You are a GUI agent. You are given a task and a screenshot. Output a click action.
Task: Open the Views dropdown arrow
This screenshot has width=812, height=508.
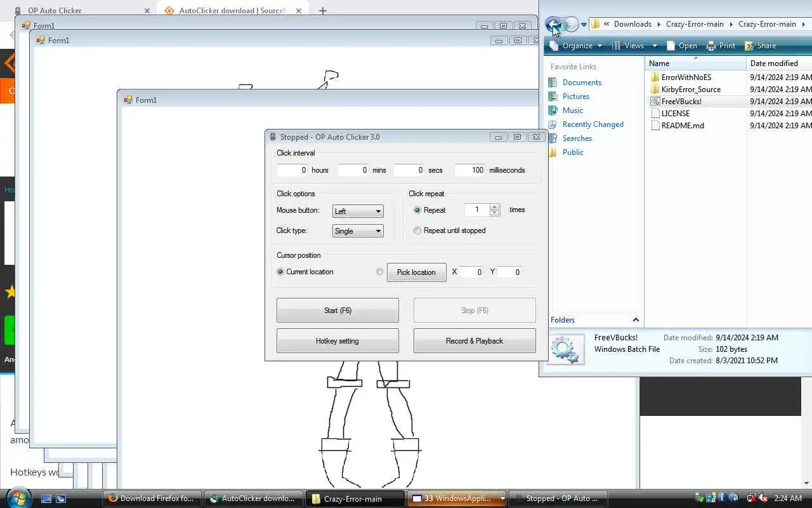tap(653, 46)
